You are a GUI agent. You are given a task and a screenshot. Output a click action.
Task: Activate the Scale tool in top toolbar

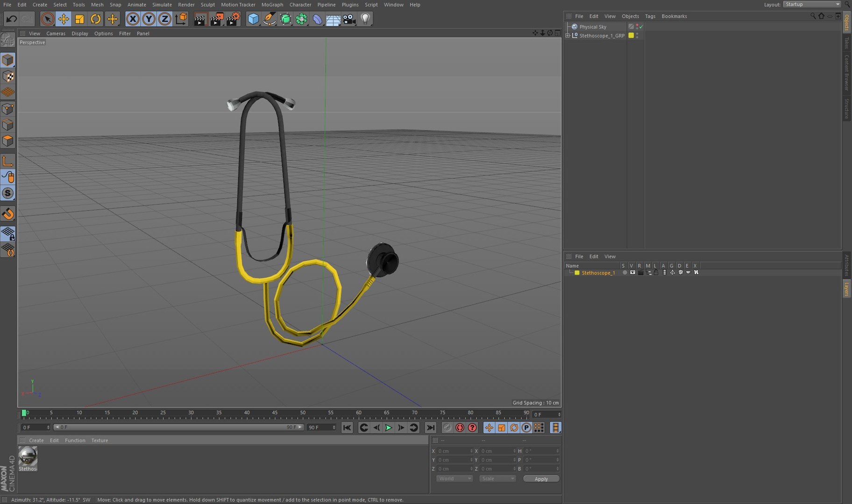coord(79,19)
